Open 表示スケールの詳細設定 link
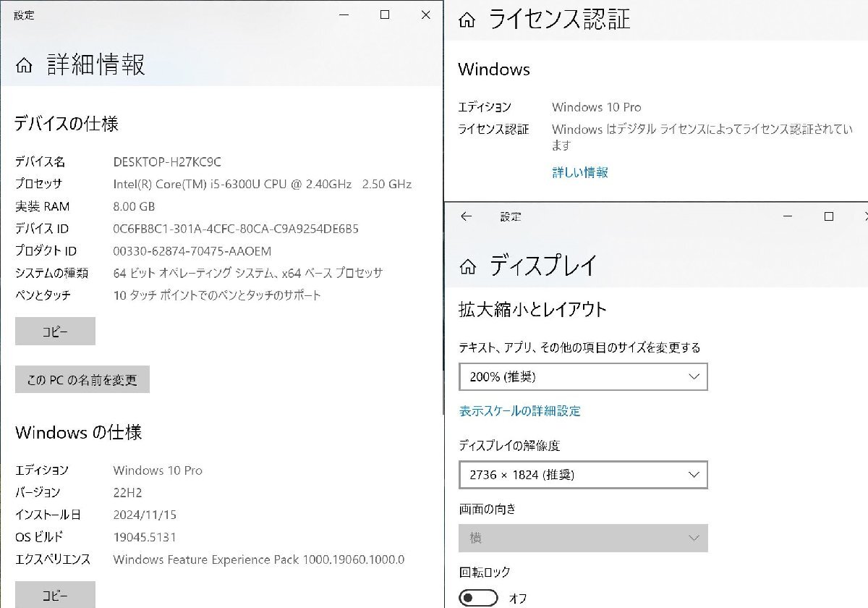 [x=519, y=411]
